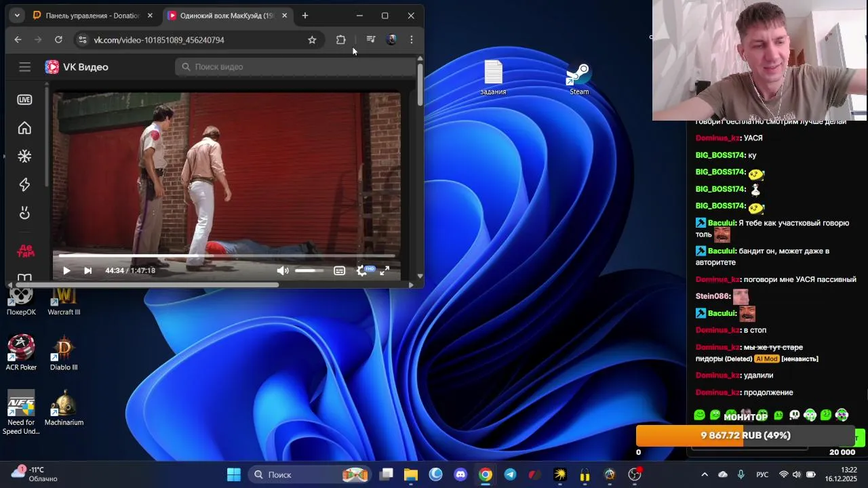Viewport: 868px width, 488px height.
Task: Open Task View on the taskbar
Action: (x=387, y=474)
